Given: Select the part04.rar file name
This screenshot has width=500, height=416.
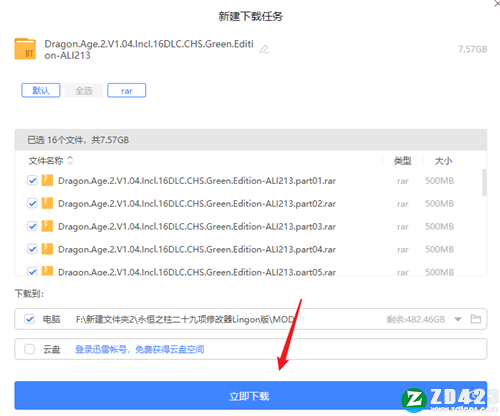Looking at the screenshot, I should (197, 249).
